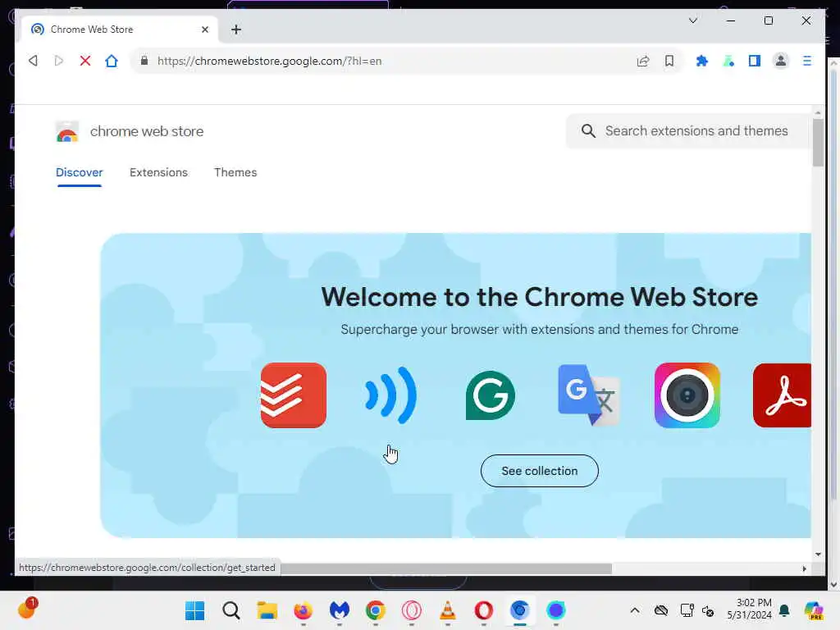Switch to the Themes tab
Image resolution: width=840 pixels, height=630 pixels.
point(235,172)
